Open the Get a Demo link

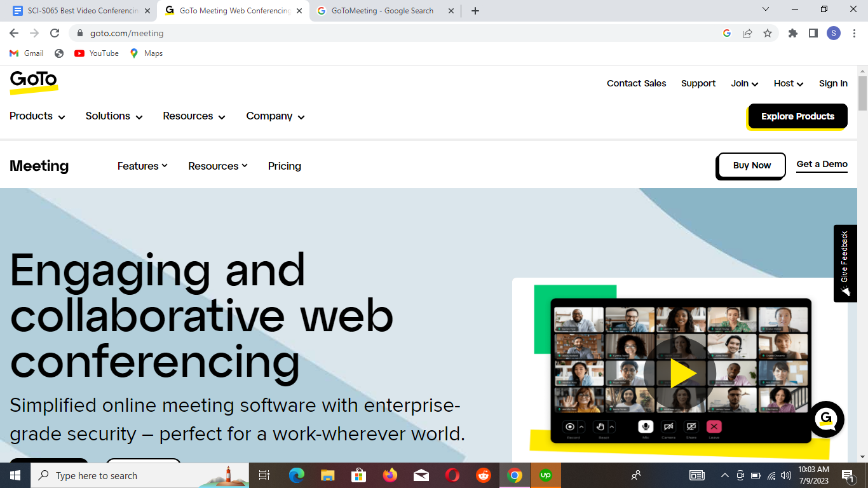pyautogui.click(x=822, y=164)
